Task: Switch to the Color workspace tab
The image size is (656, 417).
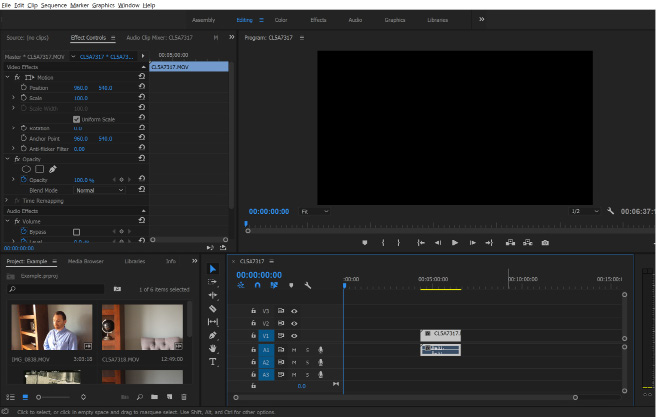Action: pyautogui.click(x=281, y=19)
